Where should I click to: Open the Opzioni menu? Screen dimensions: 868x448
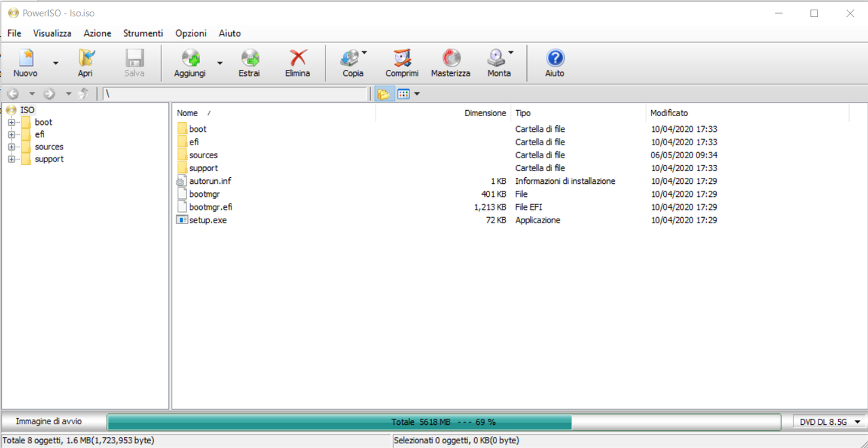[x=191, y=33]
